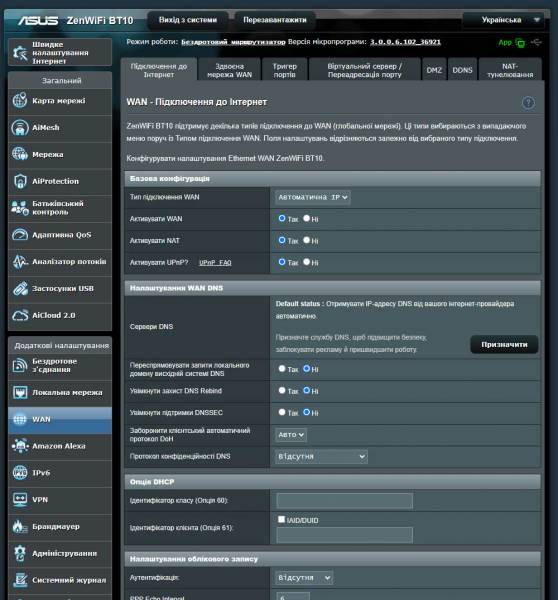This screenshot has width=558, height=600.
Task: Click the IPv6 icon in the sidebar
Action: click(20, 473)
